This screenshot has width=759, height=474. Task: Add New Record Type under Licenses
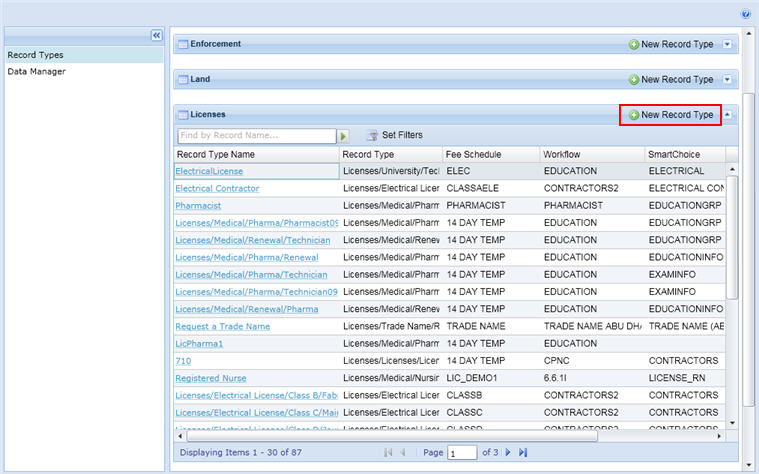click(x=670, y=115)
